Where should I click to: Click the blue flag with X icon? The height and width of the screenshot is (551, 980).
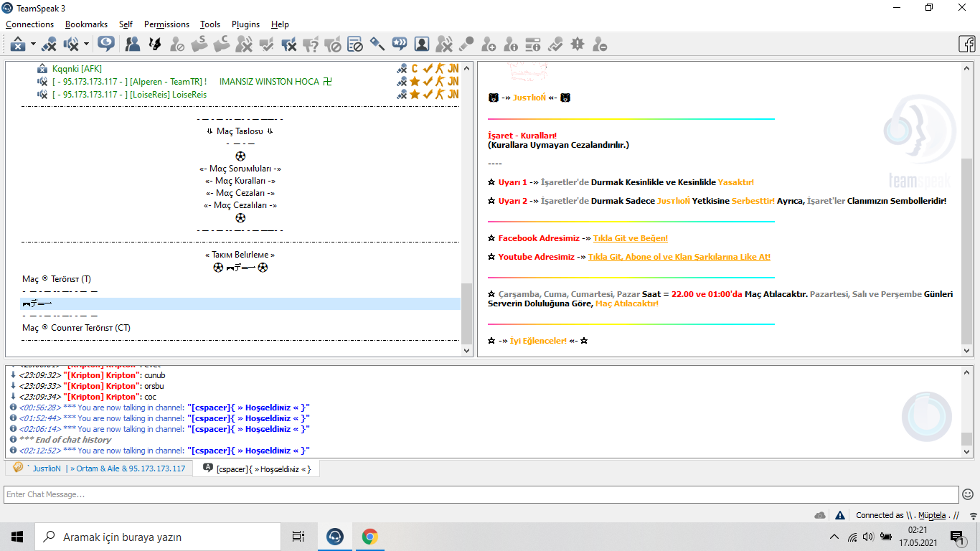point(288,44)
